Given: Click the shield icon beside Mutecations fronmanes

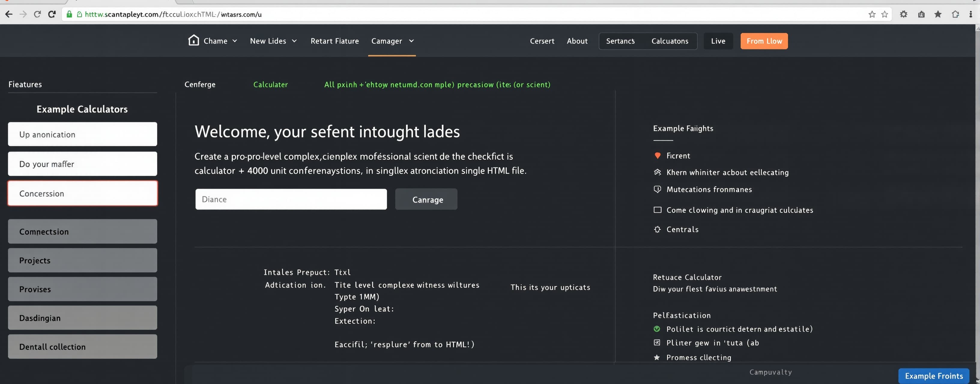Looking at the screenshot, I should [x=657, y=189].
